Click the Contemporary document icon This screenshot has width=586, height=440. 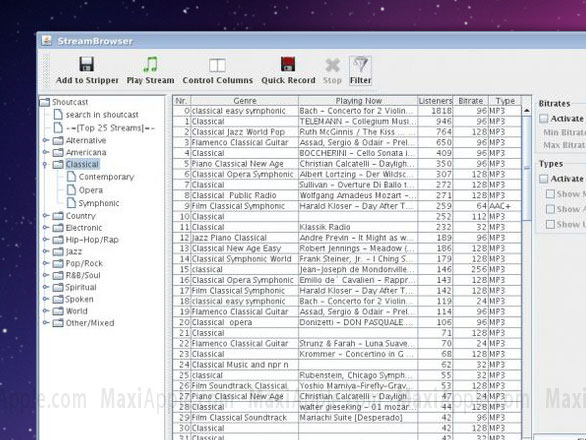[71, 177]
